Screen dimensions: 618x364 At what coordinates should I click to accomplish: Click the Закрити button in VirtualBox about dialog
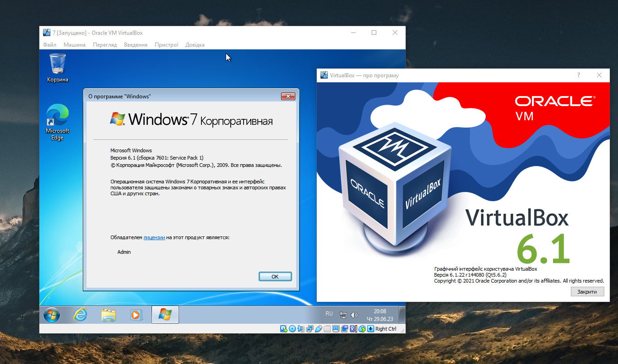[587, 292]
